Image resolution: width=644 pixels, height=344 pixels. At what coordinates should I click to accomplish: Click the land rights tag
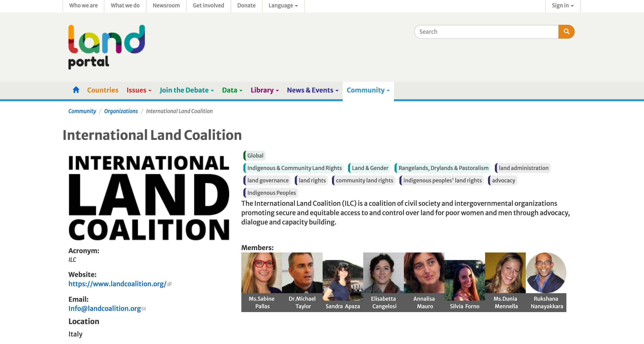[x=311, y=180]
